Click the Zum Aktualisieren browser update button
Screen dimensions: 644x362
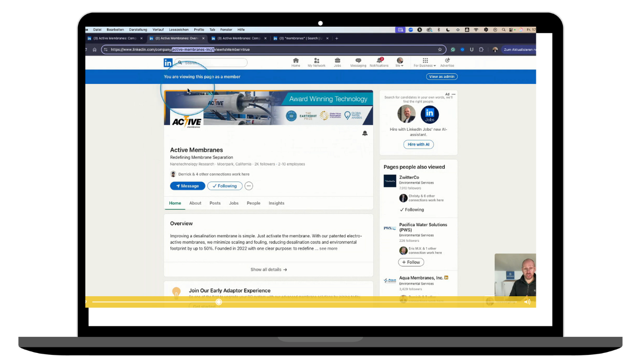[518, 50]
